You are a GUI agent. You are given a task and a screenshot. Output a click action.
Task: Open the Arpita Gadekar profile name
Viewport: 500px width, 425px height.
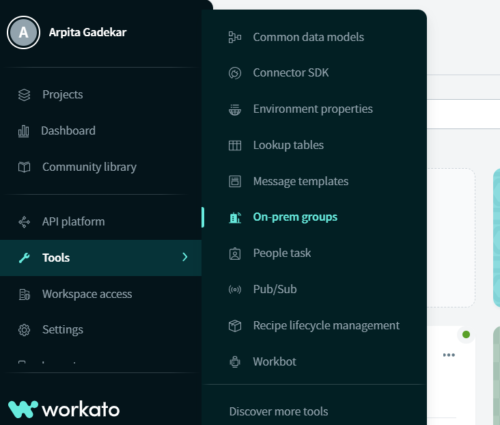coord(88,32)
